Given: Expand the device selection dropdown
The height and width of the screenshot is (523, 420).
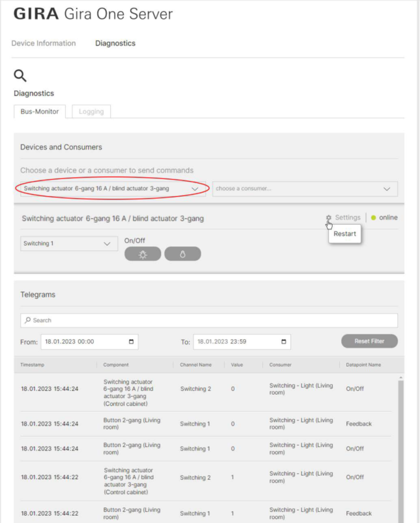Looking at the screenshot, I should point(195,189).
